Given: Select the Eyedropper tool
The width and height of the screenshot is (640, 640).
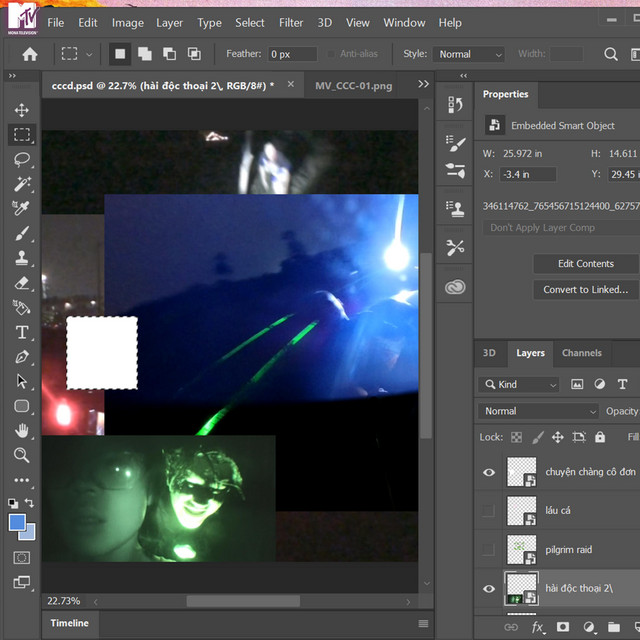Looking at the screenshot, I should pos(21,208).
